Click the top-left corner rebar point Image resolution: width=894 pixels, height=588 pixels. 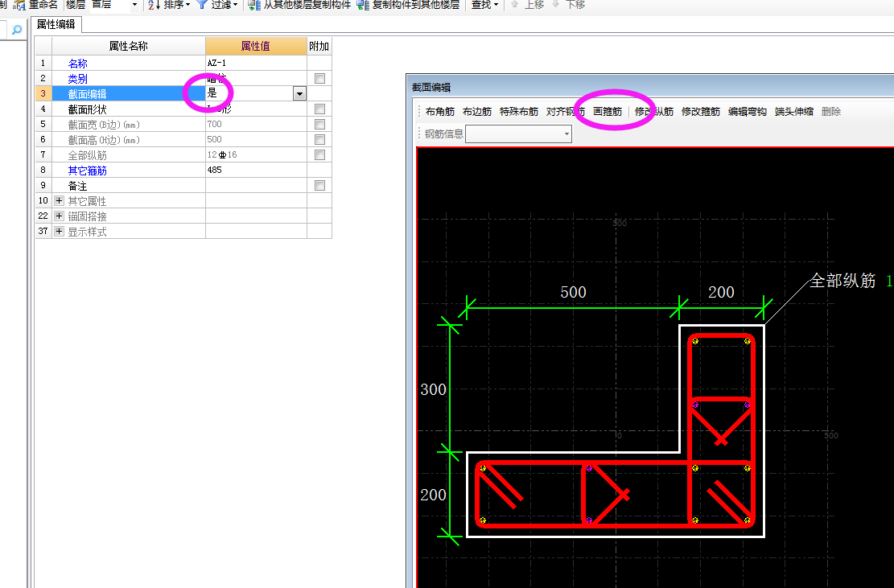[695, 341]
